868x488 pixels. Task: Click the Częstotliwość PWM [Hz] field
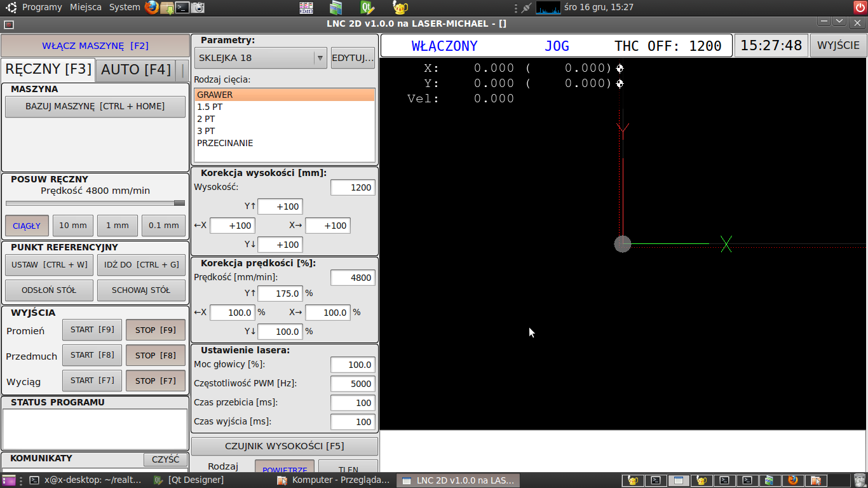(353, 384)
